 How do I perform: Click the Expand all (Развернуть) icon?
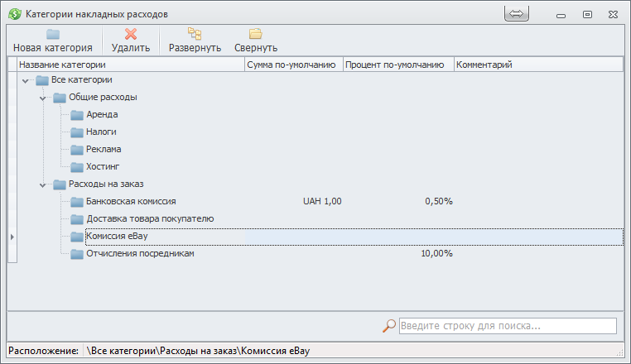(195, 34)
